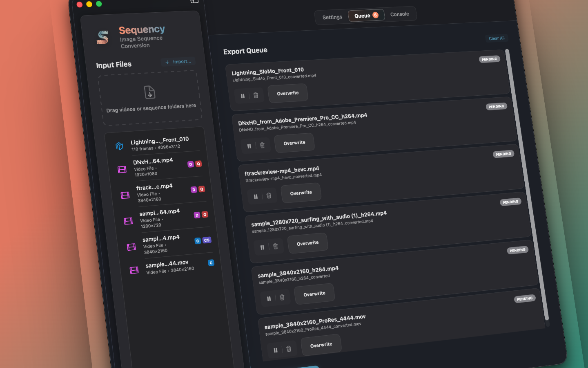Click the PENDING badge on Lightning_SloMo_Front_010

(x=489, y=59)
